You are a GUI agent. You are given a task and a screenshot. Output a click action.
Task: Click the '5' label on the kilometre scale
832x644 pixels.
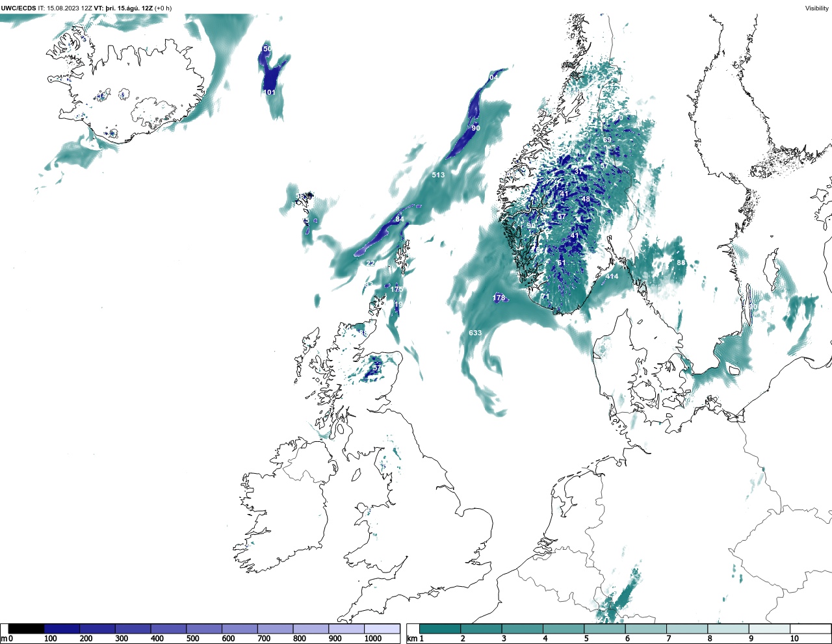586,639
